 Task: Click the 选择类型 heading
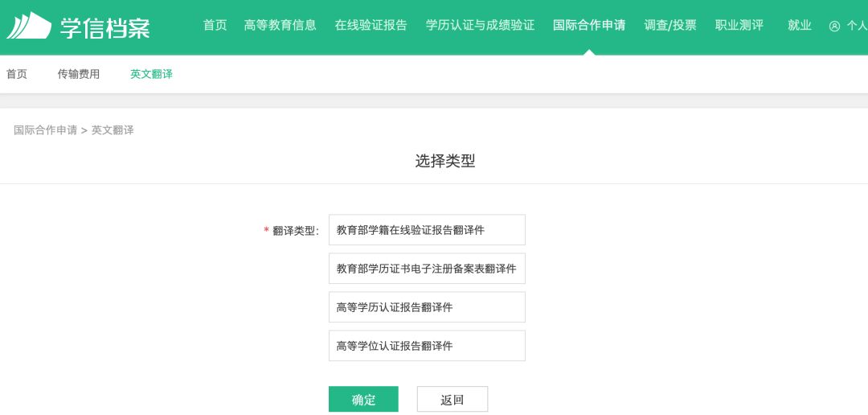point(445,161)
